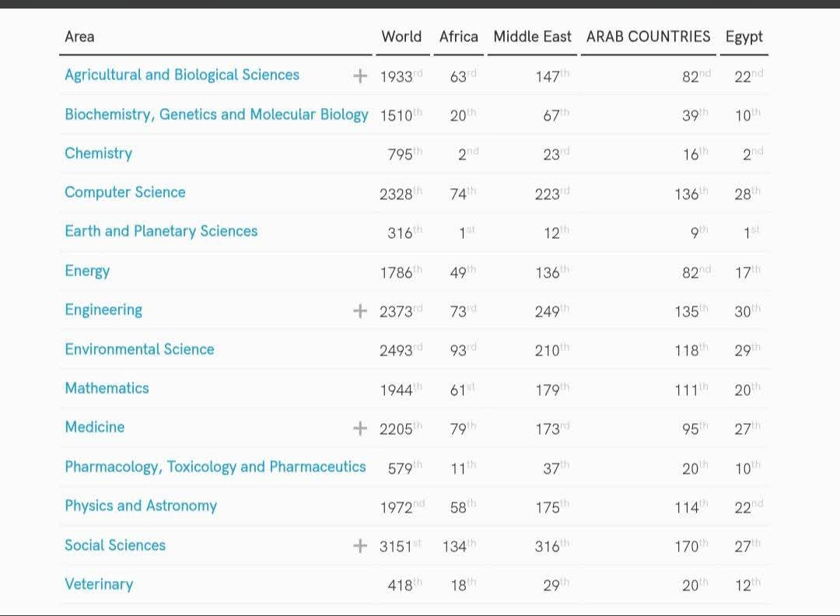Screen dimensions: 840x616
Task: Select Arab Countries rank 9th Earth Sciences
Action: tap(700, 233)
